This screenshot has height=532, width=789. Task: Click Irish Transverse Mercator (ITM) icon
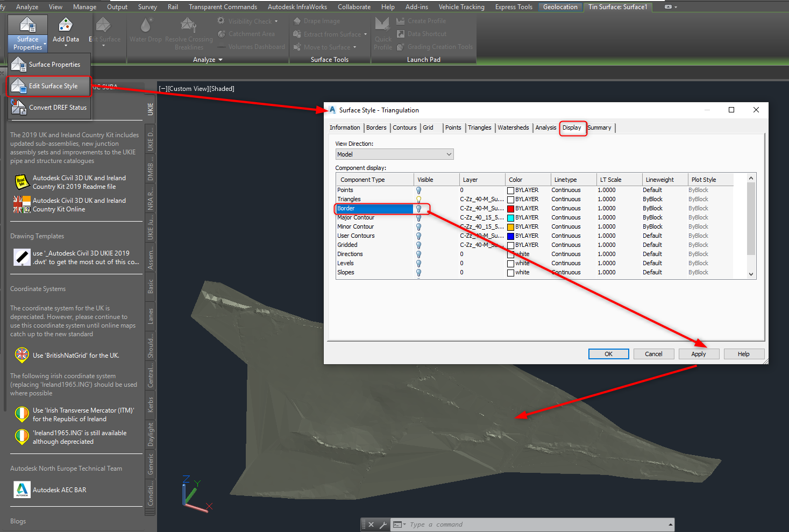pyautogui.click(x=22, y=414)
